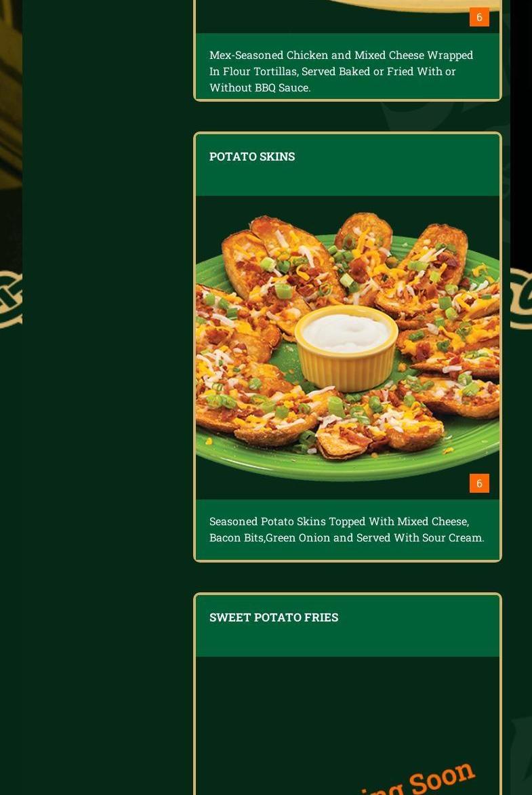Click the potato skins plate photo
Image resolution: width=532 pixels, height=795 pixels.
point(348,348)
